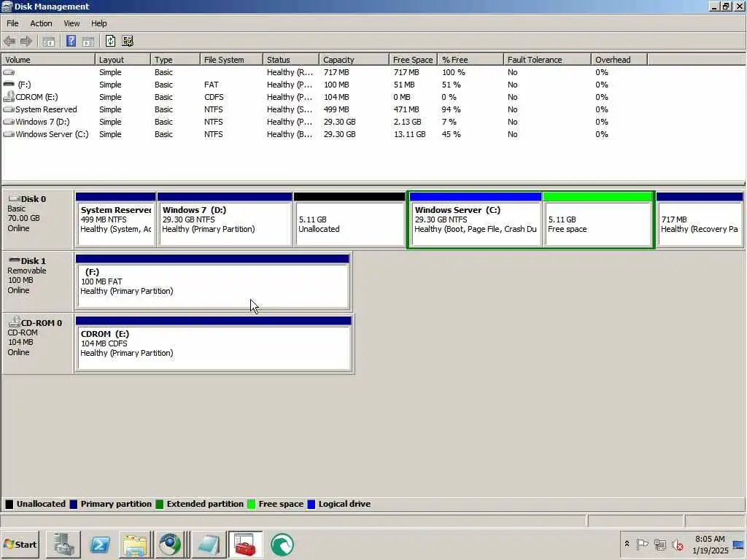
Task: Click the 'CDFS' file system cell
Action: (214, 97)
